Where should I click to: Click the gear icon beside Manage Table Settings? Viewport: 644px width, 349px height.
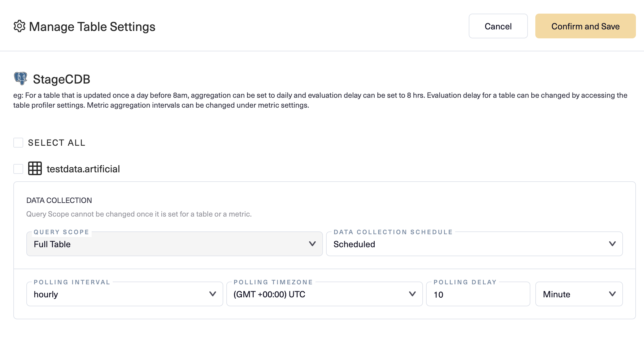point(20,26)
